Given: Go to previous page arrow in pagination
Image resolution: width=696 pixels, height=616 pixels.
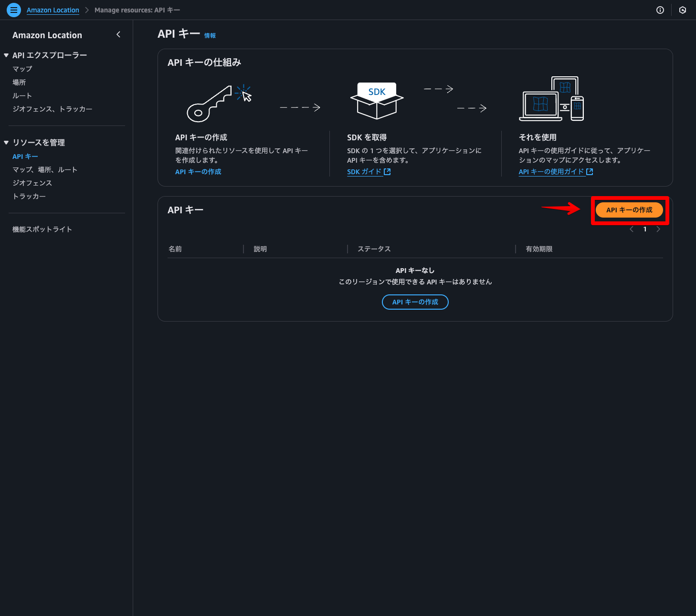Looking at the screenshot, I should click(x=632, y=230).
